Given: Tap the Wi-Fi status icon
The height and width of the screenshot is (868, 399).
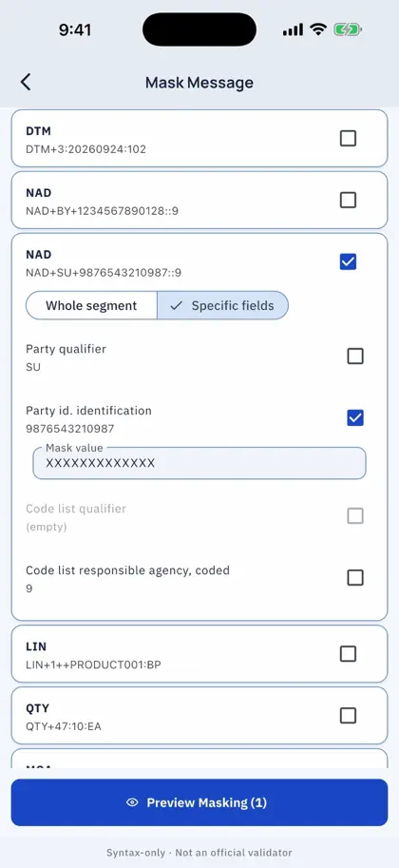Looking at the screenshot, I should tap(318, 29).
